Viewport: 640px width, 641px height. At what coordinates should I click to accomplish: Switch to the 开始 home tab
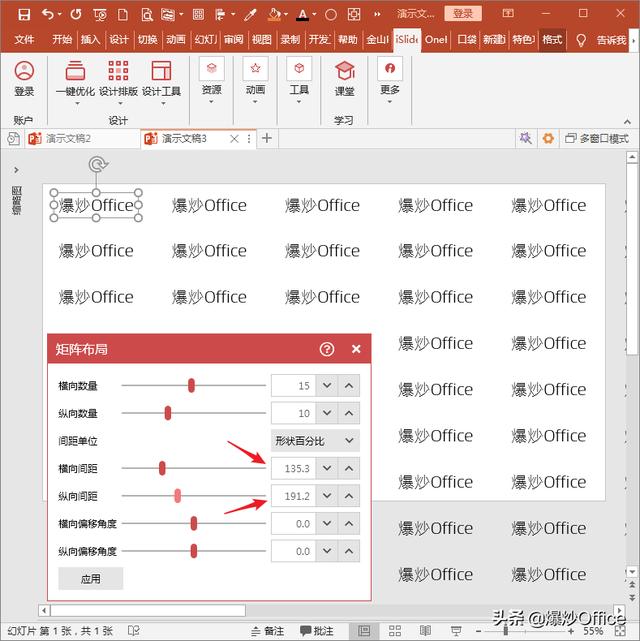(x=62, y=40)
